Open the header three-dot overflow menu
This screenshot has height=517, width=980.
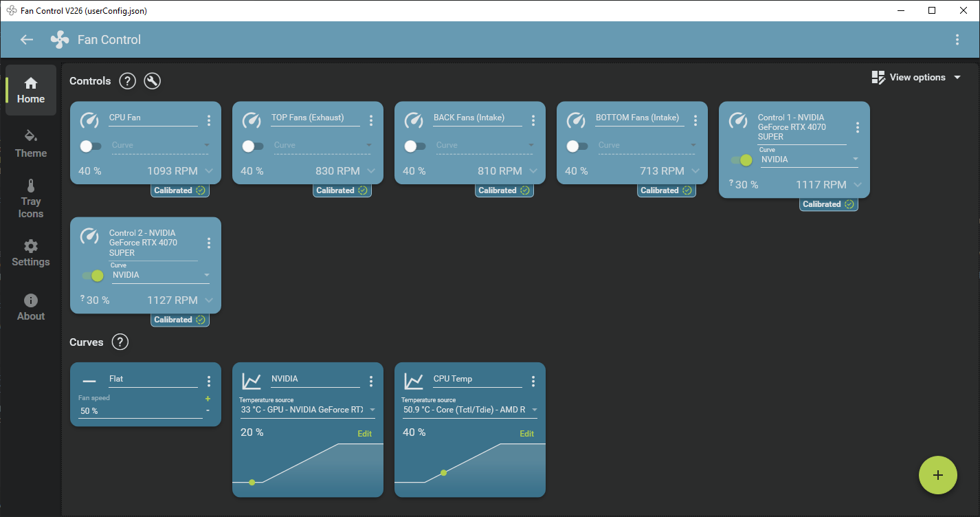pos(957,40)
